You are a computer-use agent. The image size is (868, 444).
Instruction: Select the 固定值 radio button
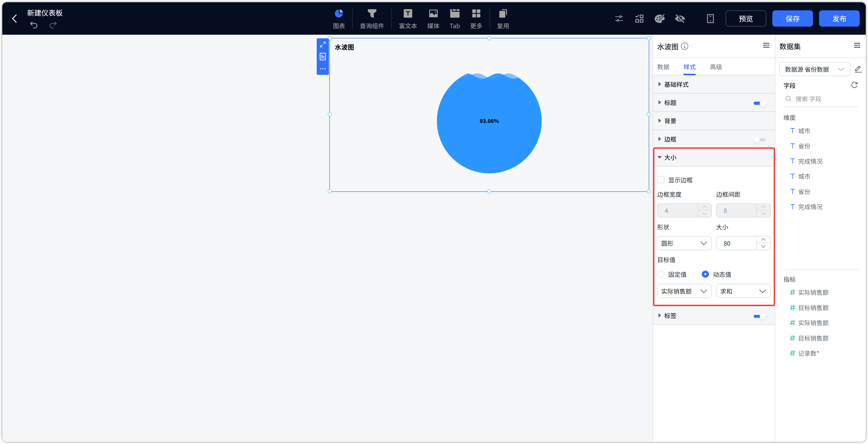661,274
